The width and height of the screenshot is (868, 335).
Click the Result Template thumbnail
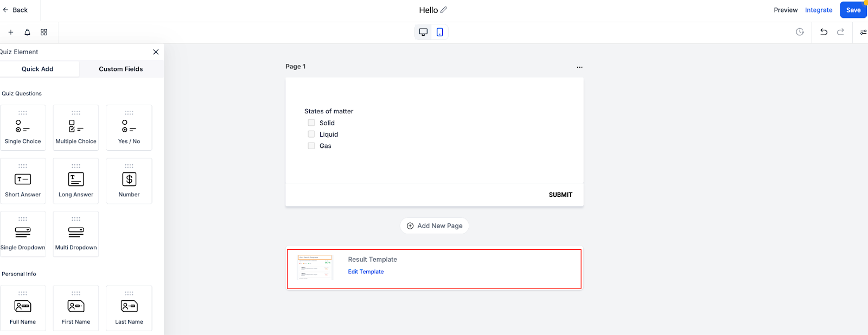[x=315, y=267]
